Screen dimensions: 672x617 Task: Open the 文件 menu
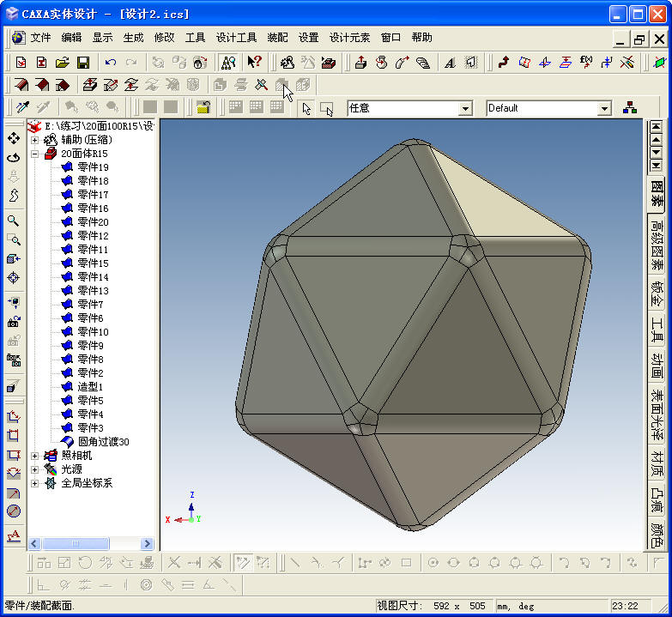40,38
